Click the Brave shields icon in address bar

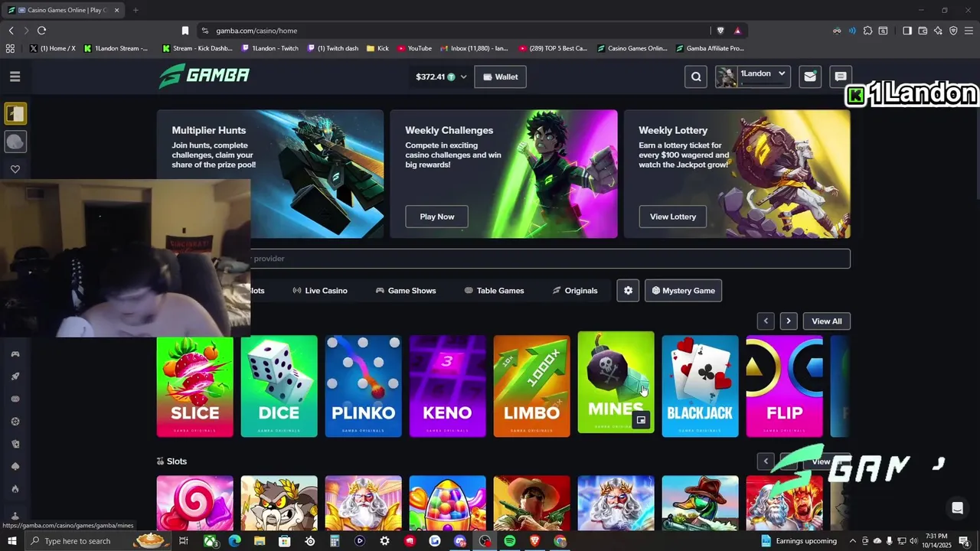[x=720, y=31]
